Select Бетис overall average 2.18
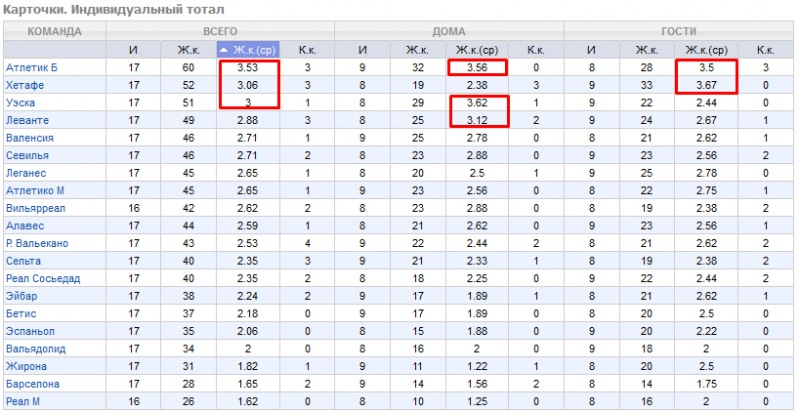 click(248, 314)
